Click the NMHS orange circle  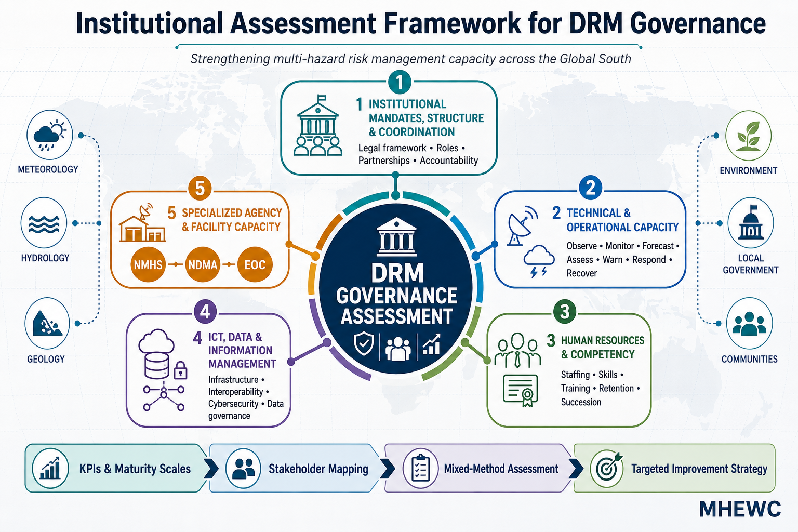[148, 264]
